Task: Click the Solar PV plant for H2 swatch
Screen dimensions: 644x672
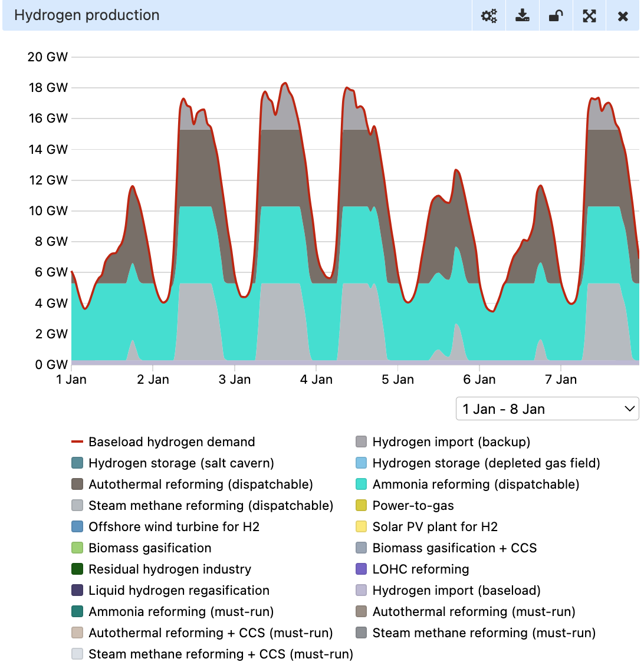Action: click(361, 527)
